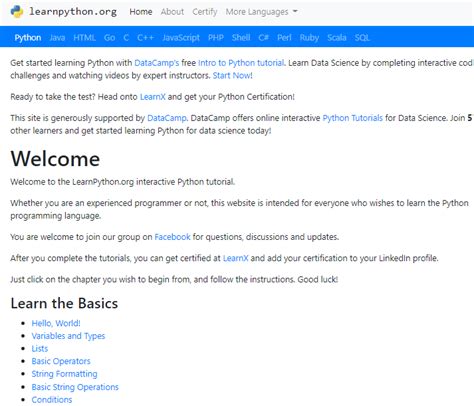Open the String Formatting chapter
This screenshot has width=474, height=406.
coord(65,374)
